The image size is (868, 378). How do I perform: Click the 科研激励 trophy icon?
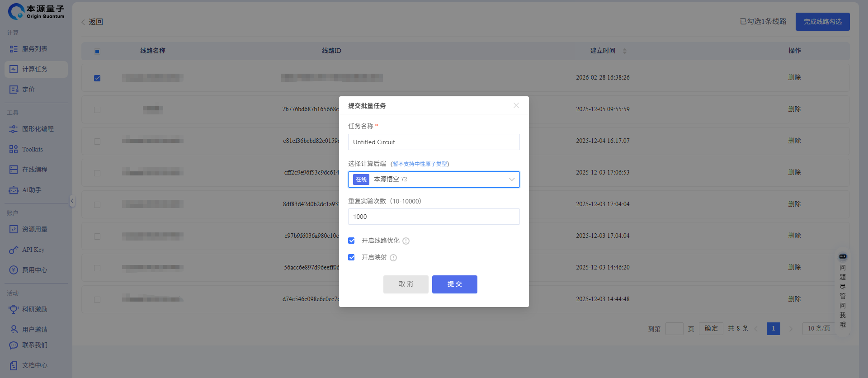(14, 309)
